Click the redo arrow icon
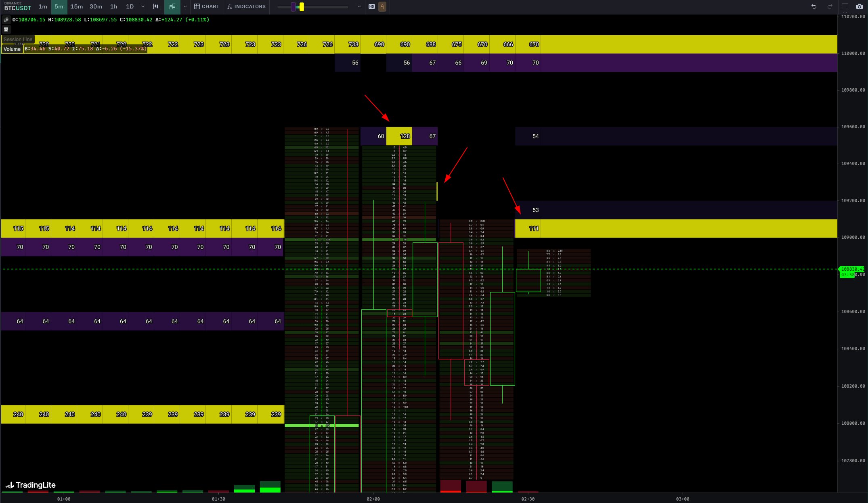Viewport: 868px width, 503px height. coord(830,6)
